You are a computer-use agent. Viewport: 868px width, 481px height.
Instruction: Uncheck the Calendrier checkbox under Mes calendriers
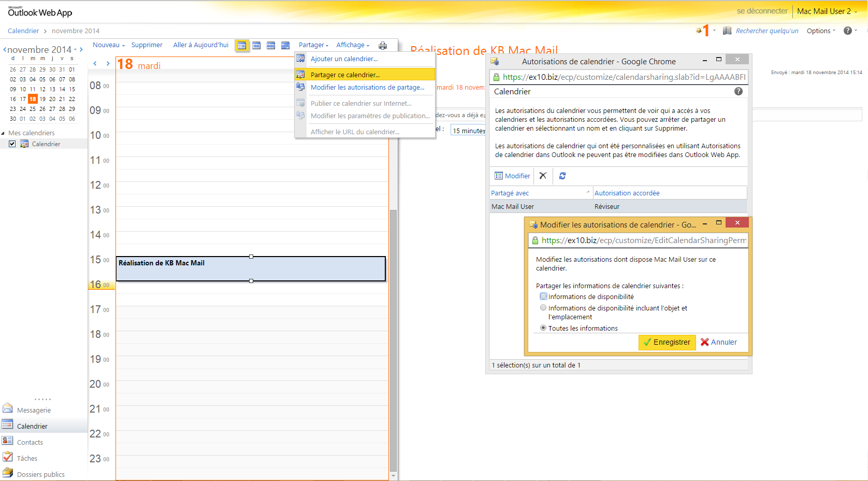(x=12, y=144)
